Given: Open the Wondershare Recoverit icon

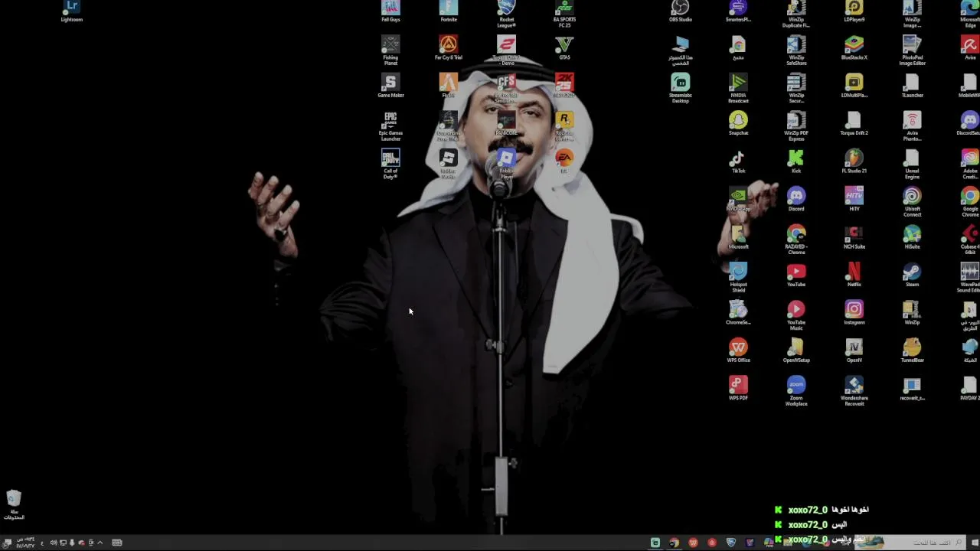Looking at the screenshot, I should pyautogui.click(x=854, y=391).
